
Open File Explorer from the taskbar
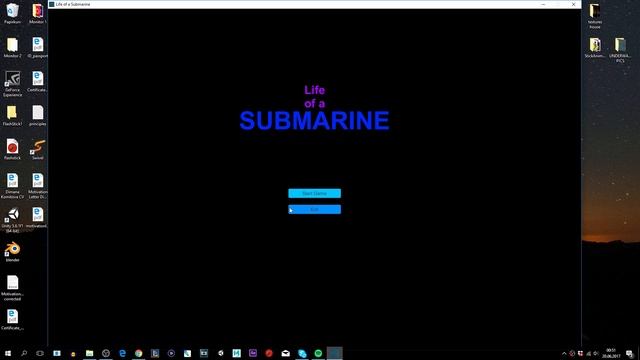pos(89,353)
